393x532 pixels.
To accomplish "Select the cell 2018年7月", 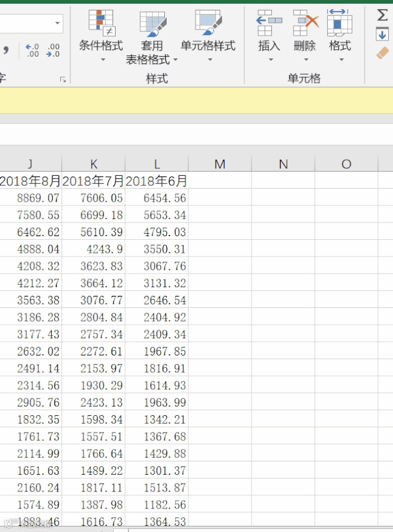I will point(93,180).
